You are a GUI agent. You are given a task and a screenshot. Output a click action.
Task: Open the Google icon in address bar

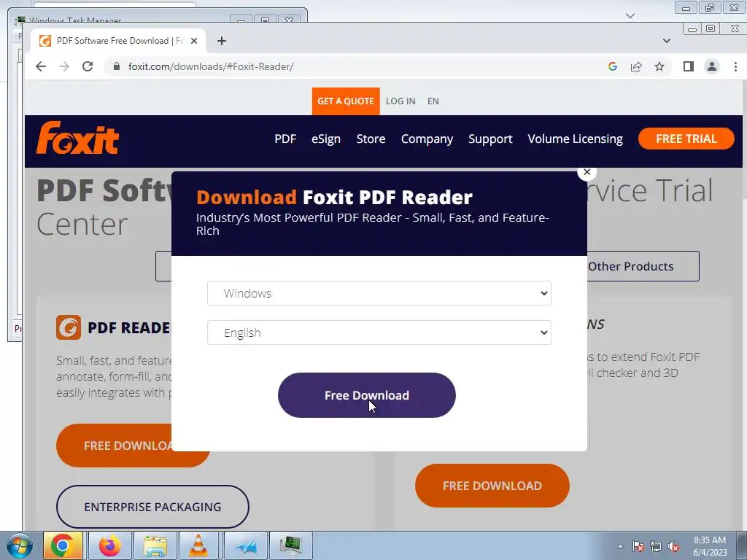(x=613, y=66)
